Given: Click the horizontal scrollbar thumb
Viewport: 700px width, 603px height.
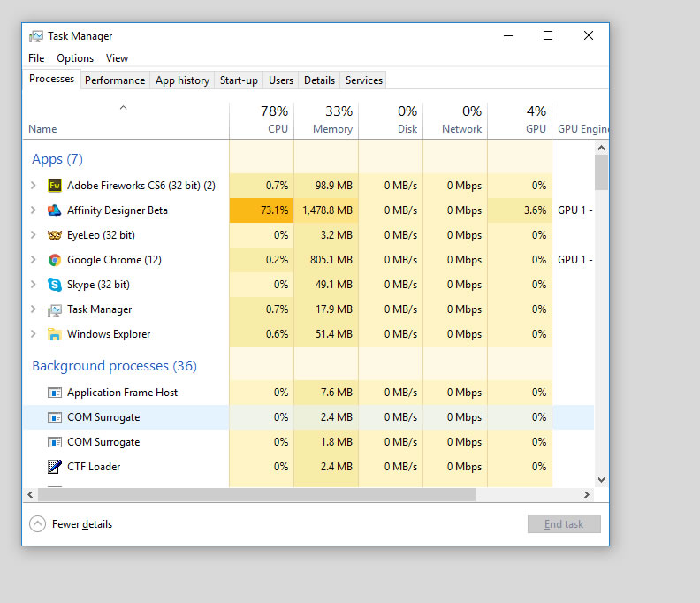Looking at the screenshot, I should [x=256, y=495].
